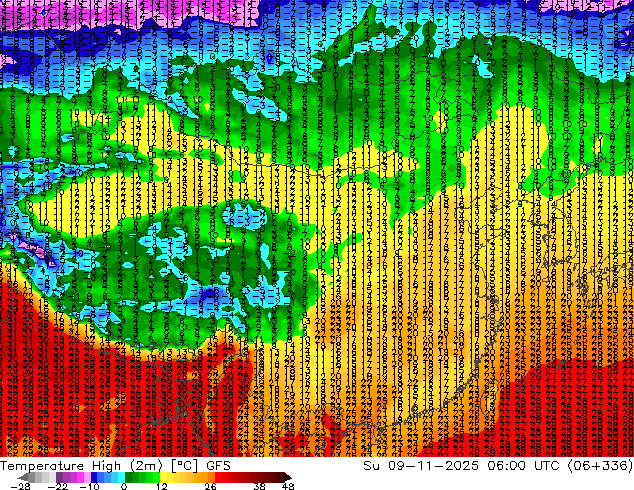Pick the bright red swatch at 26 in the color bar
634x490 pixels.
click(x=218, y=477)
